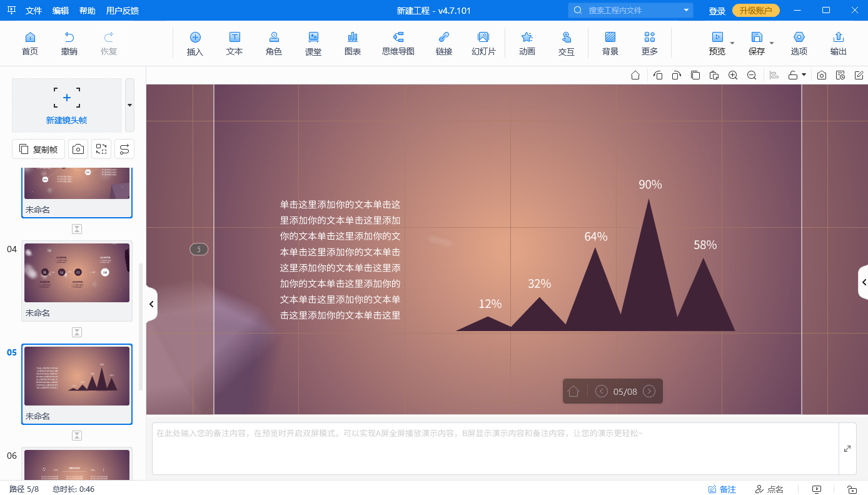
Task: Open the 角色 character tool
Action: click(274, 43)
